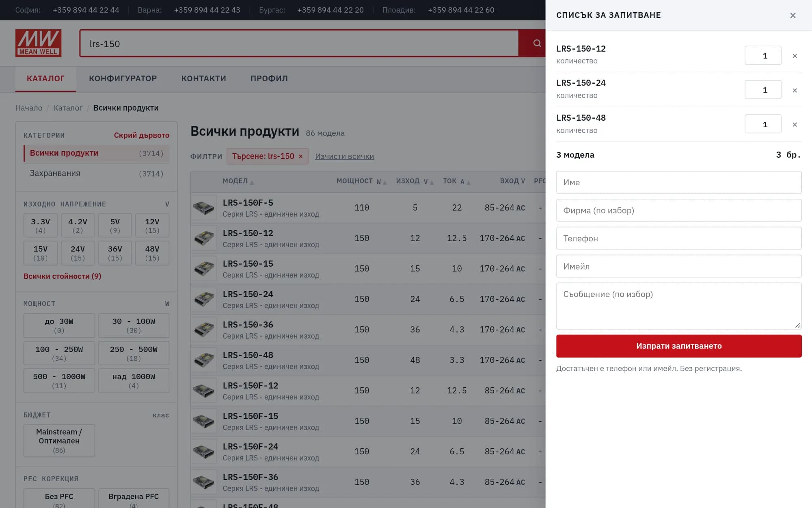
Task: Send inquiry with Изпрати запитването button
Action: tap(679, 346)
